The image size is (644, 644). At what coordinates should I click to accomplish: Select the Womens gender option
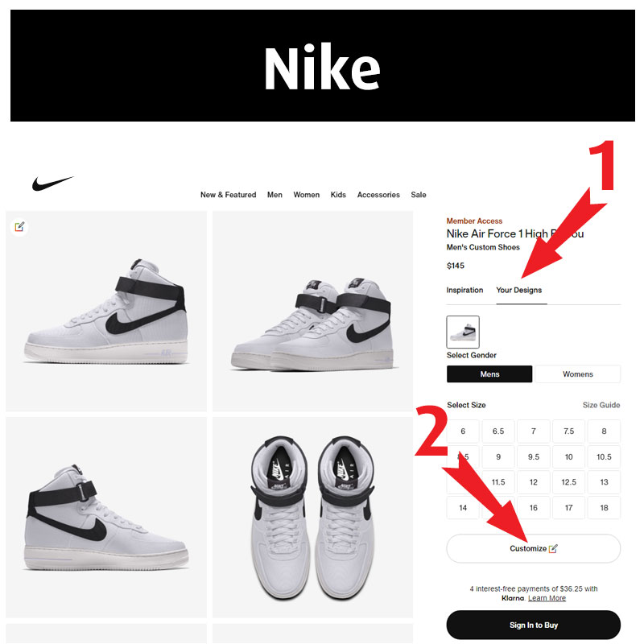(577, 374)
